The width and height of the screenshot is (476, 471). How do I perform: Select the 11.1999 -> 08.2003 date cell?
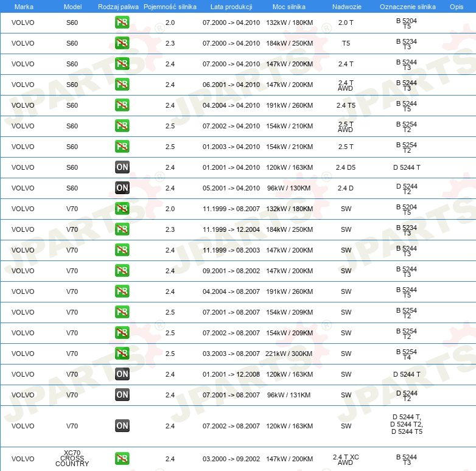pyautogui.click(x=231, y=250)
